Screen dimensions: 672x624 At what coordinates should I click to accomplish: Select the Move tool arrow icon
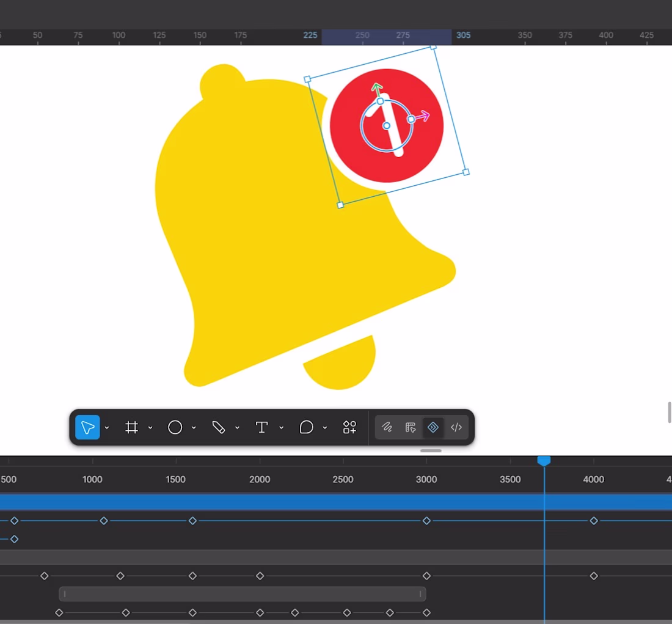(87, 427)
